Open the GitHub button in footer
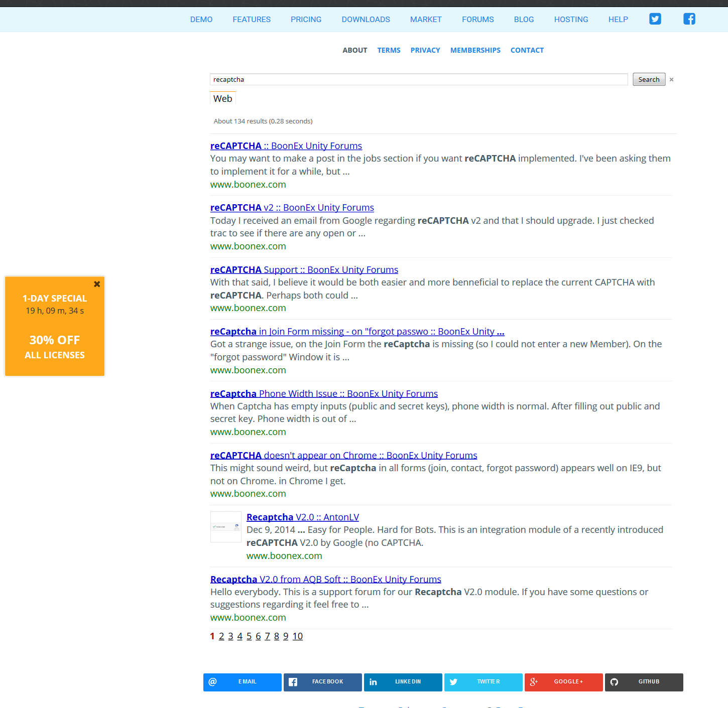The height and width of the screenshot is (708, 728). coord(644,682)
